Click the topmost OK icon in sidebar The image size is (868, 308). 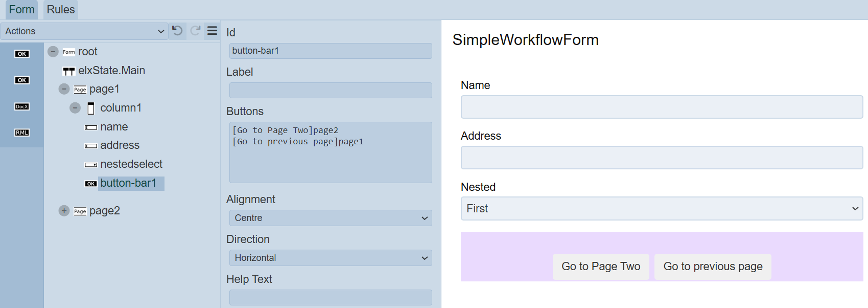(x=22, y=54)
